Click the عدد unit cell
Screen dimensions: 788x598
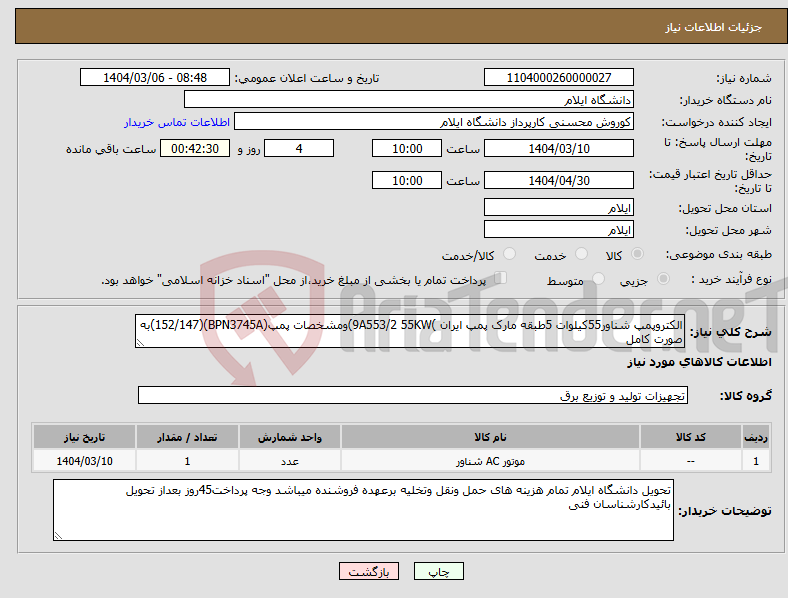point(290,461)
